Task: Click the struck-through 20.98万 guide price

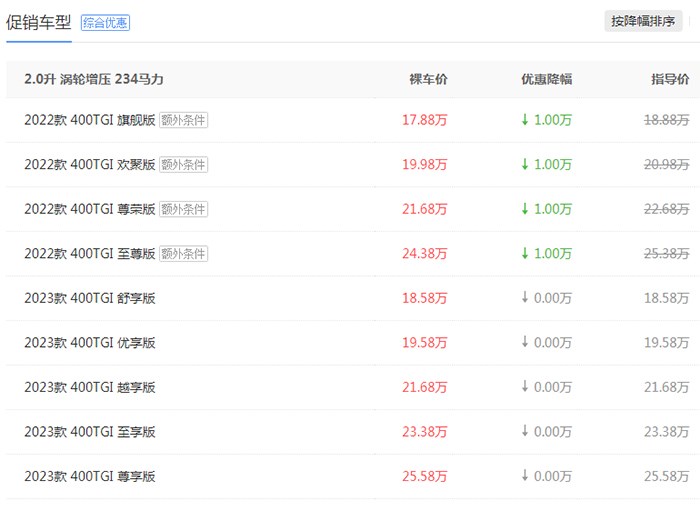Action: pos(667,164)
